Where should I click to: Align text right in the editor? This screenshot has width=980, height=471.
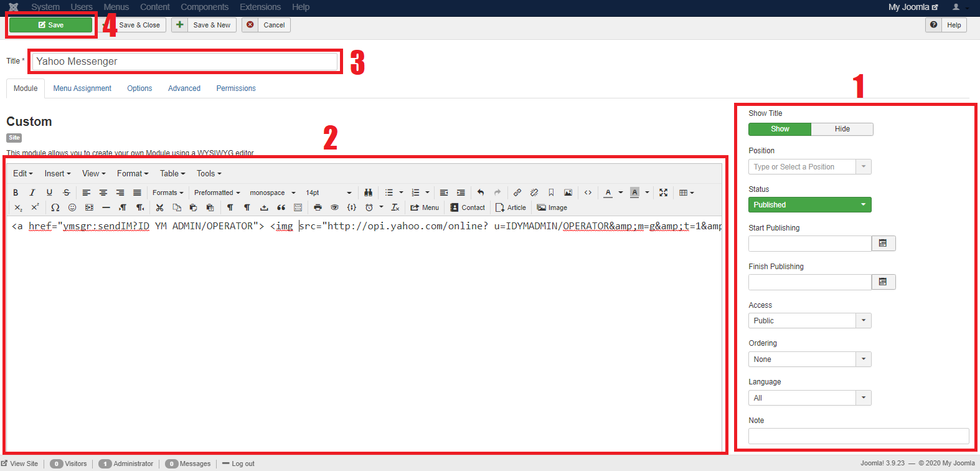click(x=120, y=193)
